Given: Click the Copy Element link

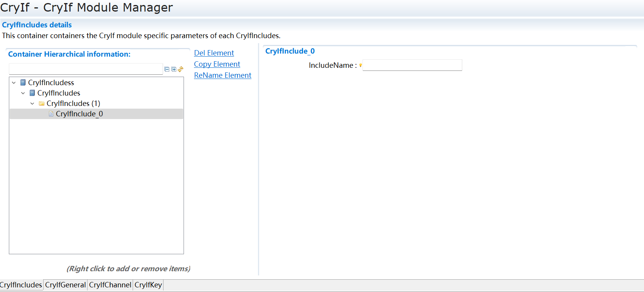Looking at the screenshot, I should click(217, 64).
